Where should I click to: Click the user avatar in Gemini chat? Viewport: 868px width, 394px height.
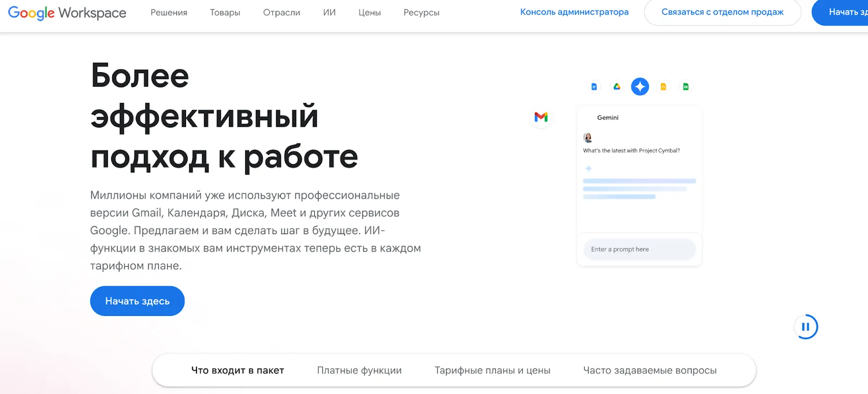[x=588, y=138]
